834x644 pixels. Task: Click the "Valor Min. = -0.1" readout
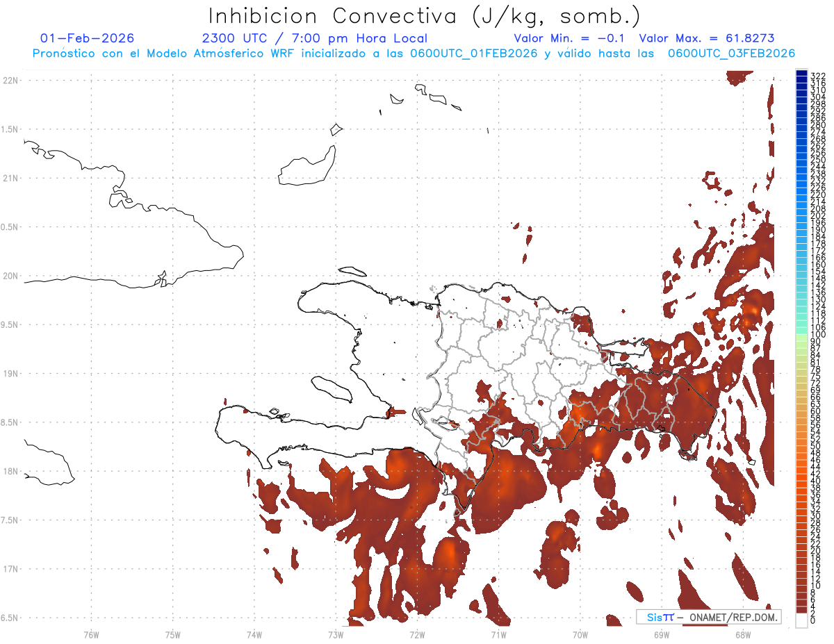[x=571, y=38]
